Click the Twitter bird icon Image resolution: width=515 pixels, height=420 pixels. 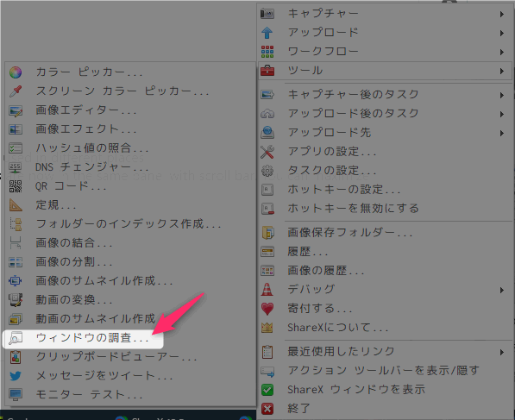pos(16,376)
